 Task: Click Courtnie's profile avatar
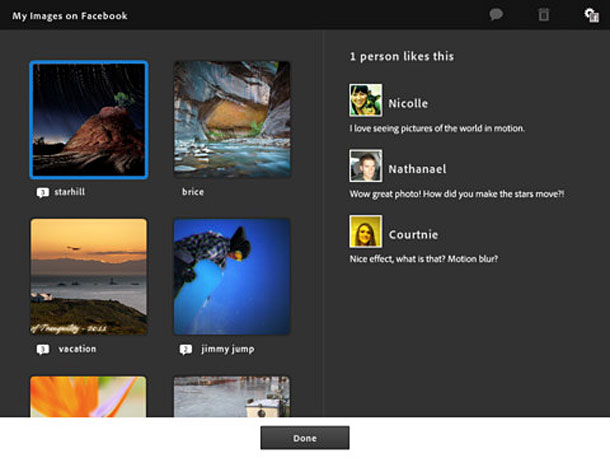pos(365,232)
